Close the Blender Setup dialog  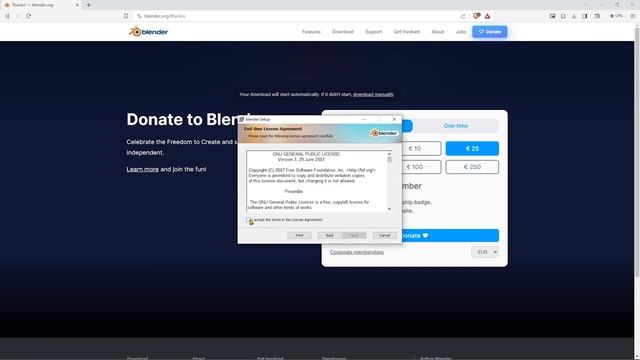pyautogui.click(x=394, y=119)
